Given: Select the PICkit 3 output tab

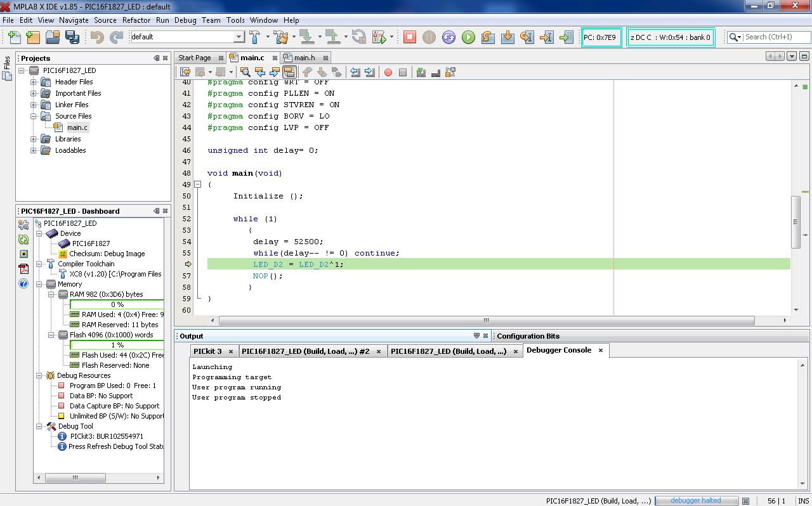Looking at the screenshot, I should tap(208, 351).
